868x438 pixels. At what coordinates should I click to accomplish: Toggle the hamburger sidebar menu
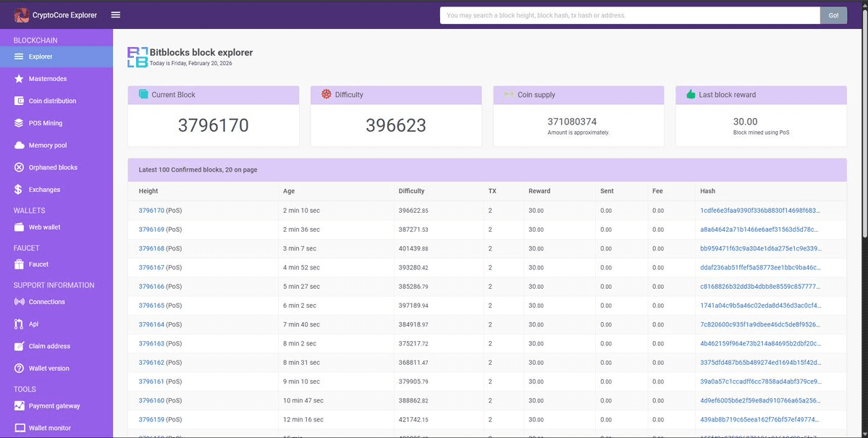(x=116, y=14)
